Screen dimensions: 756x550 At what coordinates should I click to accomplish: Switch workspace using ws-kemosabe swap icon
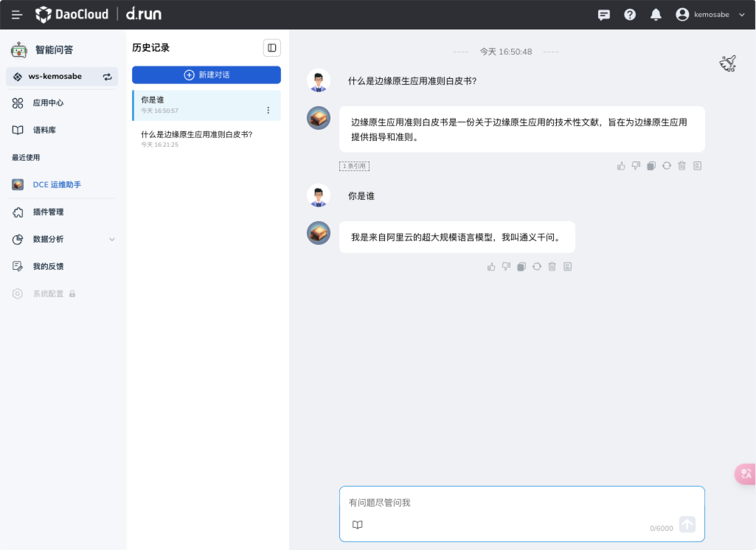[107, 77]
